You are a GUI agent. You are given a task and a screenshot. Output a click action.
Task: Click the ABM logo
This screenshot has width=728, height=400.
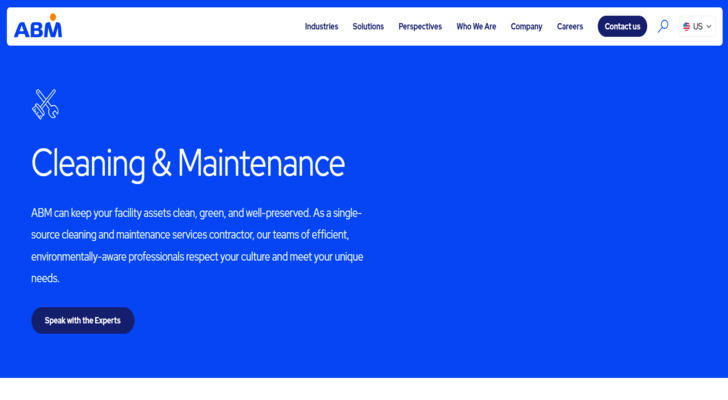[x=38, y=26]
